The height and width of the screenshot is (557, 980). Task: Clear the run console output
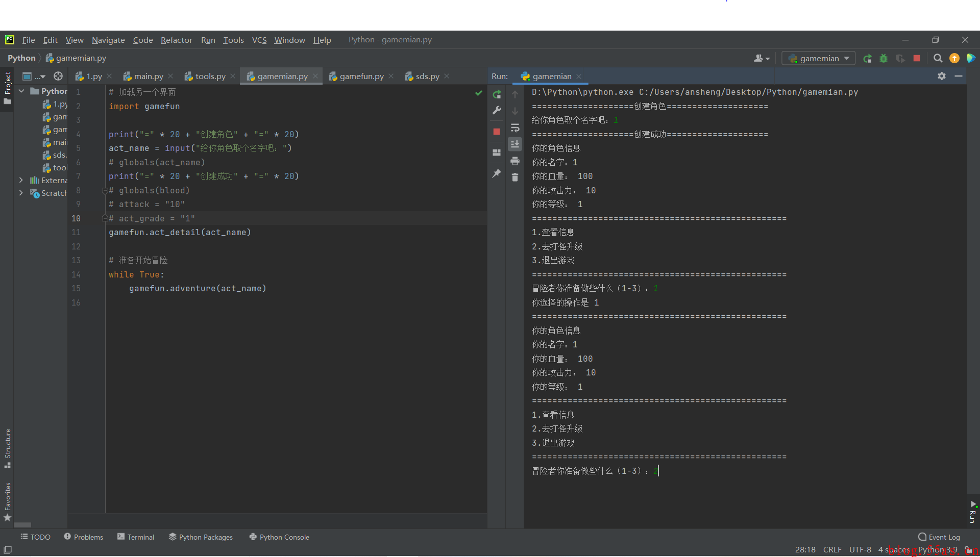tap(515, 178)
